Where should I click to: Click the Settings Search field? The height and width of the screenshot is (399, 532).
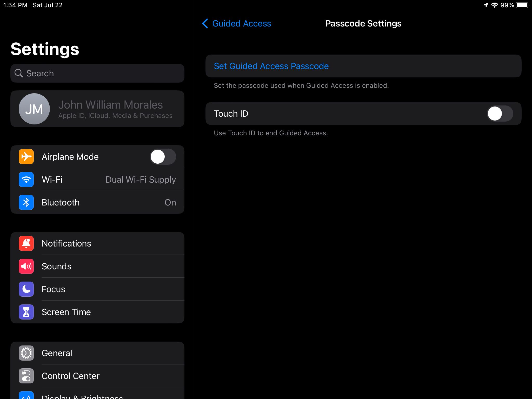97,73
